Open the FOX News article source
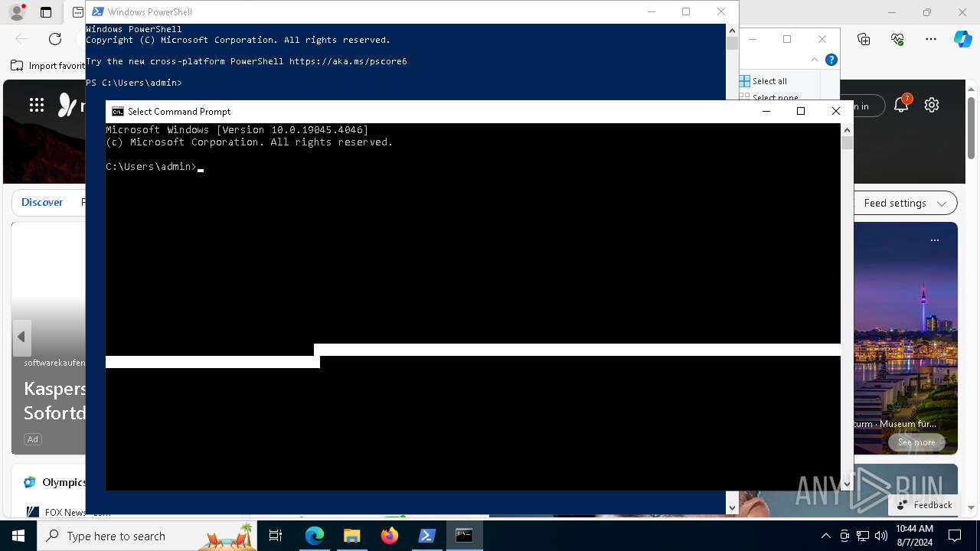 (57, 512)
